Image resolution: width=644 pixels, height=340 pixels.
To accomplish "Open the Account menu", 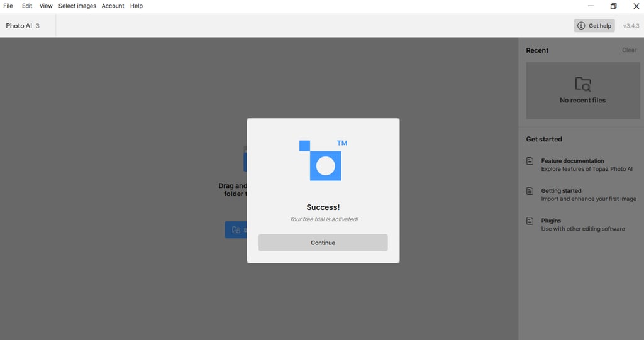I will (x=113, y=6).
